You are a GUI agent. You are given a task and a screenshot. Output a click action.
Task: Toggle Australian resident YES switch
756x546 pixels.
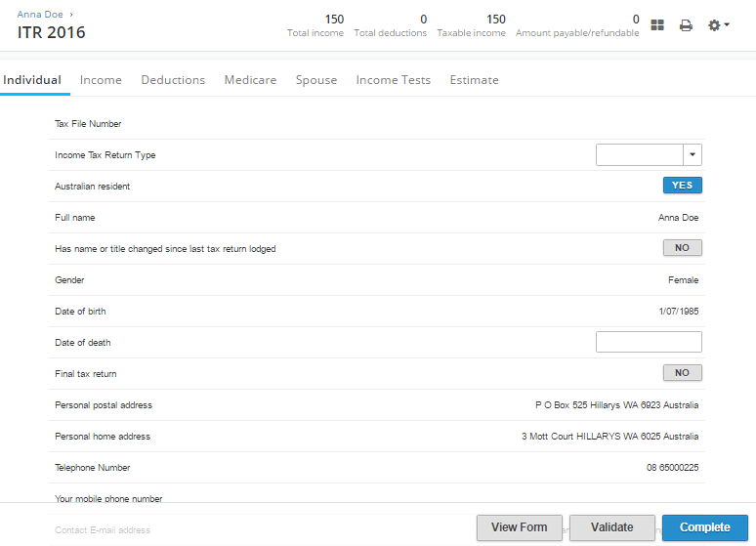(x=682, y=186)
